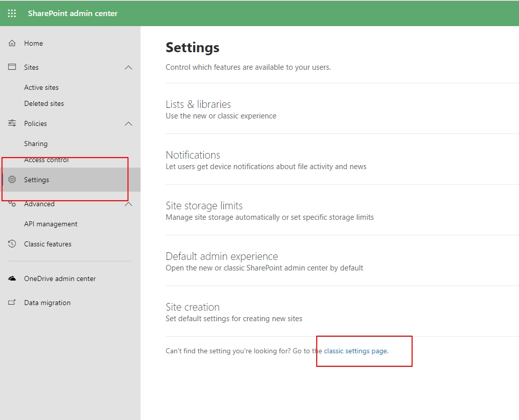Click the Sites window icon

(12, 67)
